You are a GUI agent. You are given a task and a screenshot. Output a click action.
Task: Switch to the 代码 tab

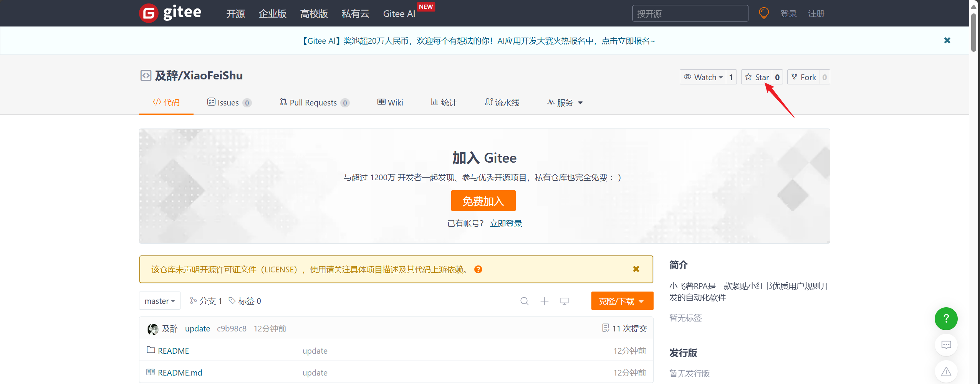166,102
